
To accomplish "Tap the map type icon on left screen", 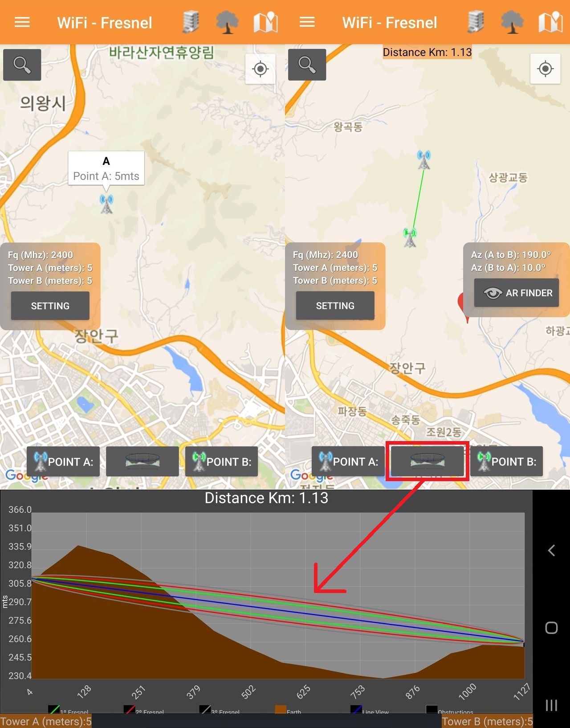I will (265, 22).
